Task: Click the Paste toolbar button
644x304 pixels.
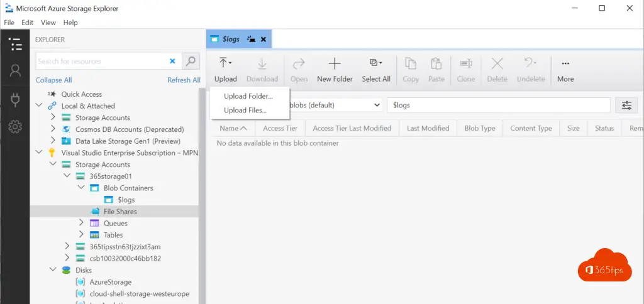Action: point(436,70)
